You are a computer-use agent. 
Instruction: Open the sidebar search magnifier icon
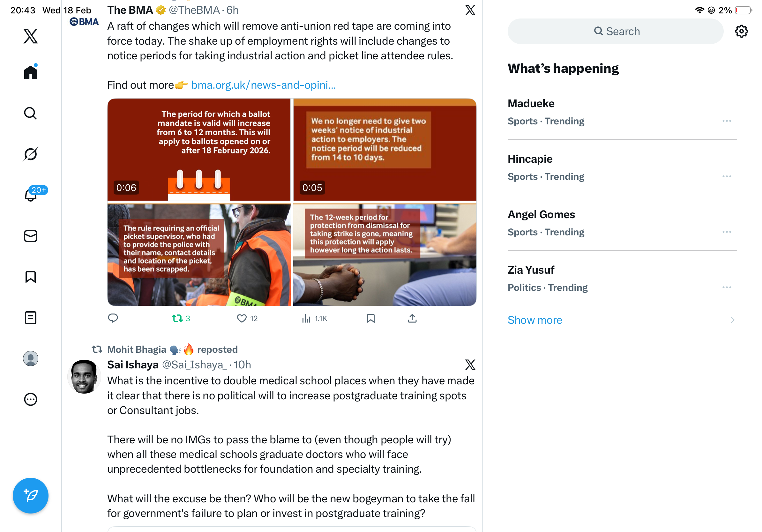point(31,114)
